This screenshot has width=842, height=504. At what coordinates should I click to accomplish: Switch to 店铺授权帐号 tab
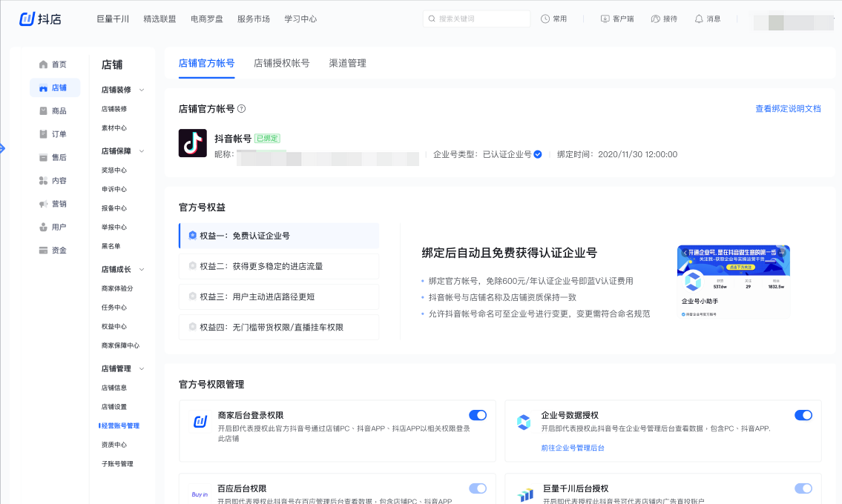tap(282, 64)
